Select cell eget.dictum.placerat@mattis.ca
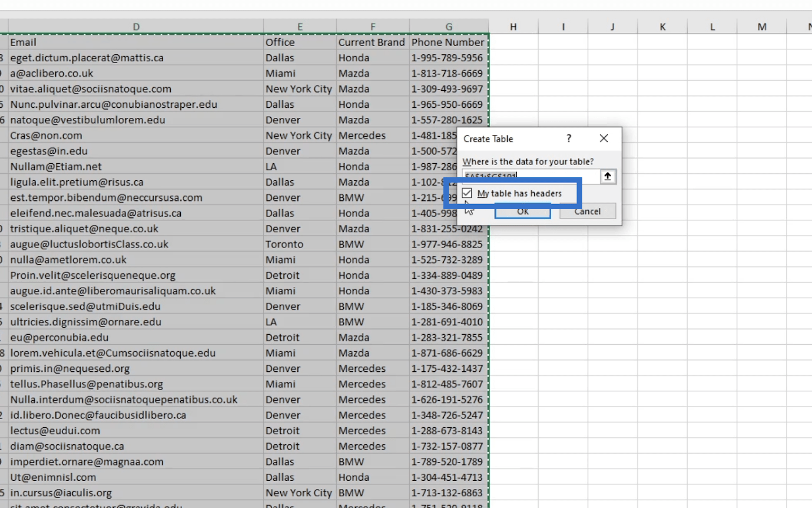 point(136,58)
